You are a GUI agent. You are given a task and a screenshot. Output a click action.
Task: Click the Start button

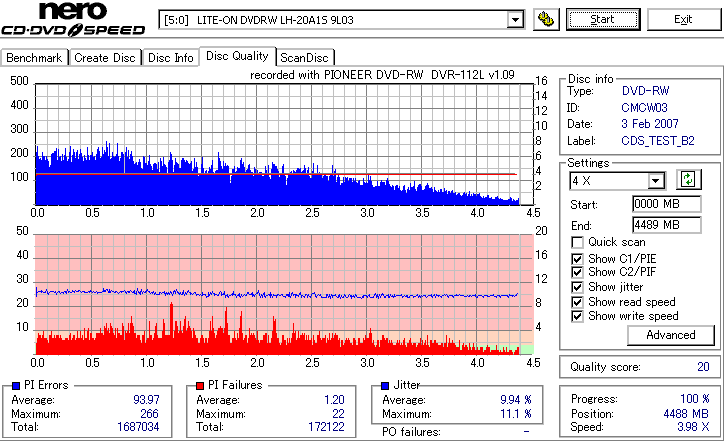(603, 19)
